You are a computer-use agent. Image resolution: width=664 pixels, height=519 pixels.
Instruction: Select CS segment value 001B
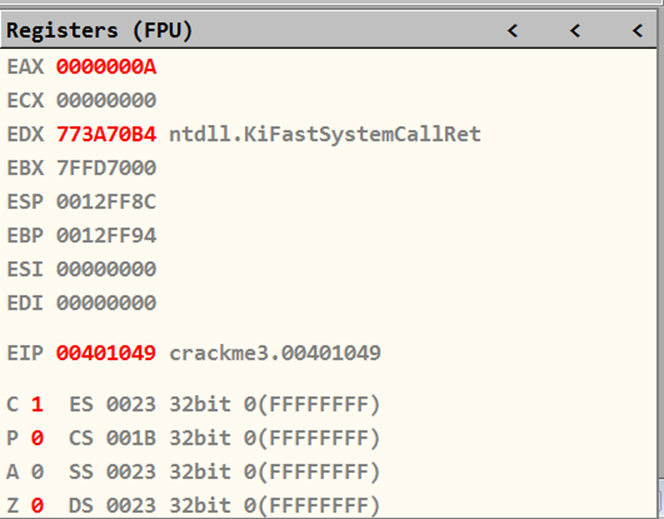click(131, 438)
